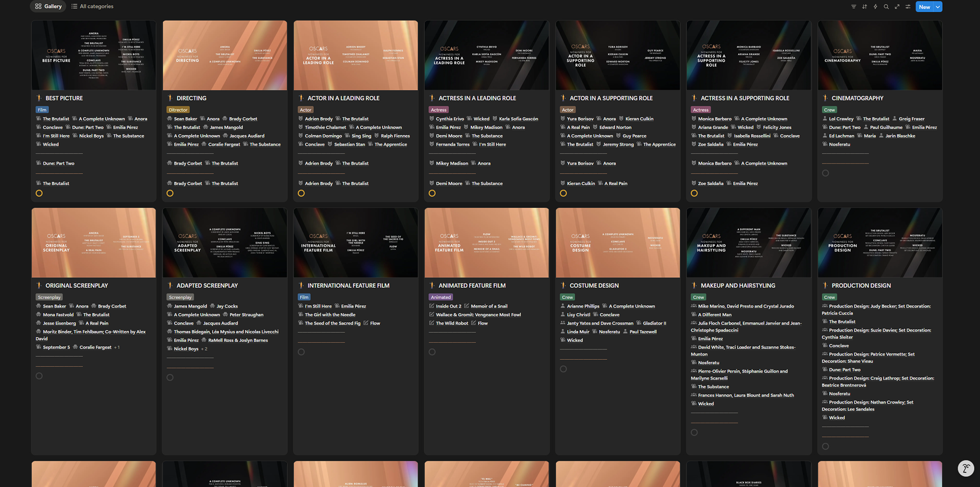Open the filter icon in the toolbar
The width and height of the screenshot is (980, 487).
pyautogui.click(x=853, y=7)
